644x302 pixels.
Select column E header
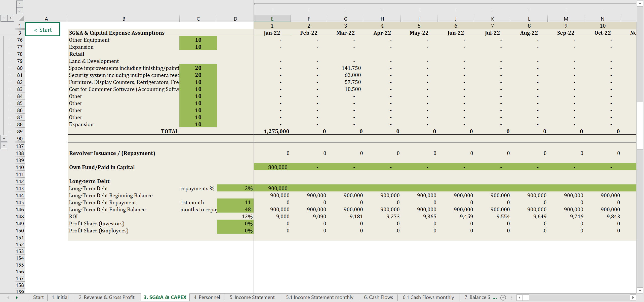coord(272,19)
